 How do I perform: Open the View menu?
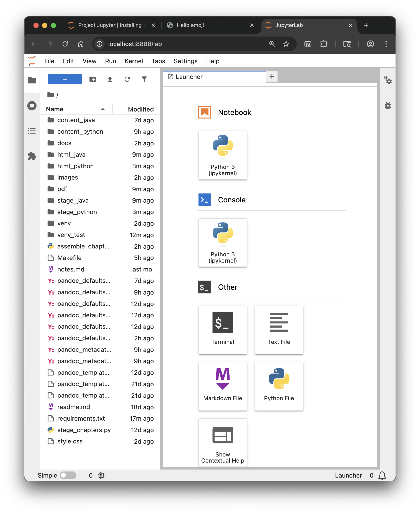point(89,61)
